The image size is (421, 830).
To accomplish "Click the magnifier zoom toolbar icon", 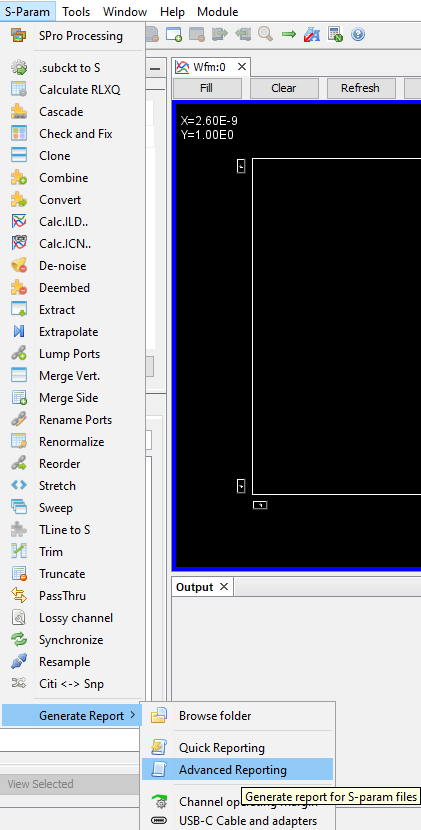I will coord(265,34).
